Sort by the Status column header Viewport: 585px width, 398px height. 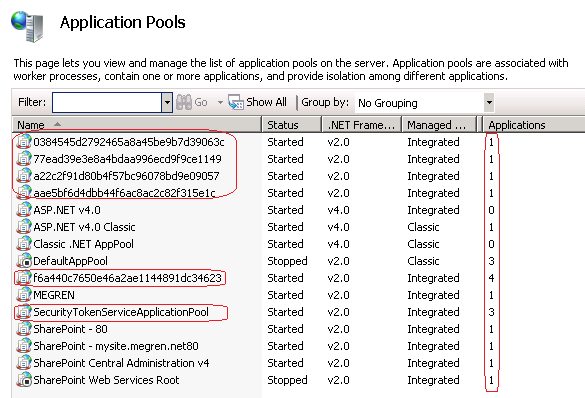(x=292, y=125)
